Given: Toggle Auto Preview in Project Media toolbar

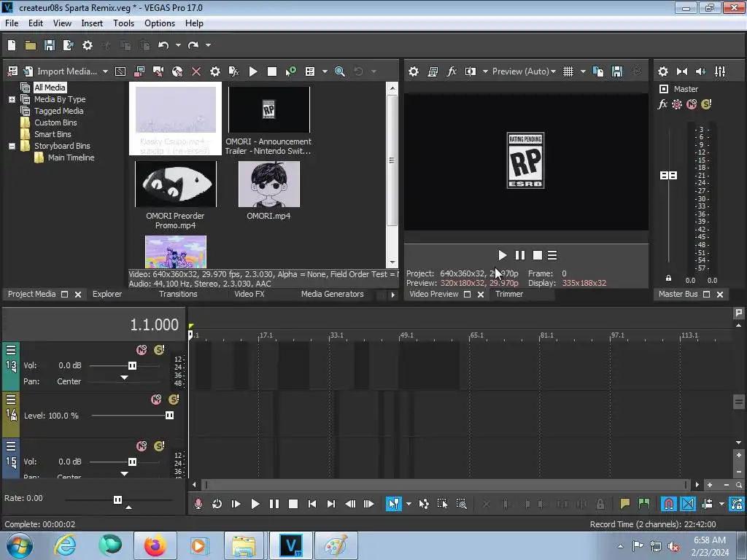Looking at the screenshot, I should [x=290, y=71].
